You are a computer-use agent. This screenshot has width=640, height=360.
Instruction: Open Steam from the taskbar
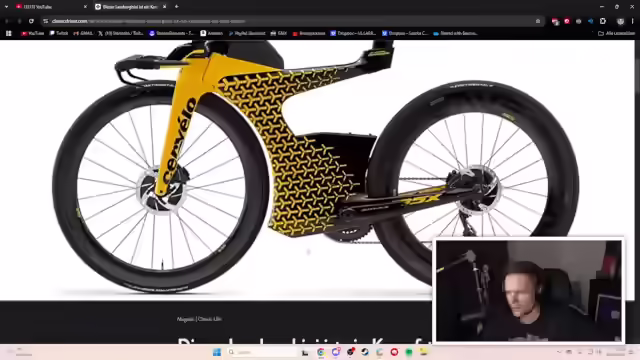(x=365, y=352)
